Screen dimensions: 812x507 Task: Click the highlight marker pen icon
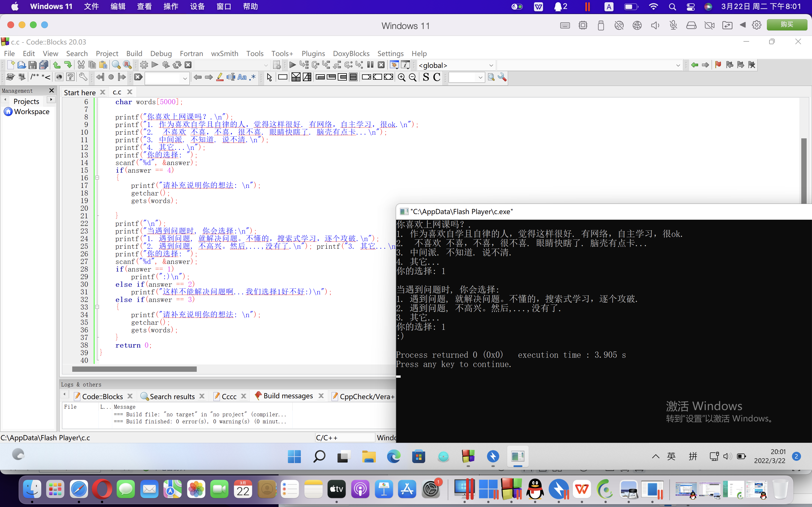[220, 77]
